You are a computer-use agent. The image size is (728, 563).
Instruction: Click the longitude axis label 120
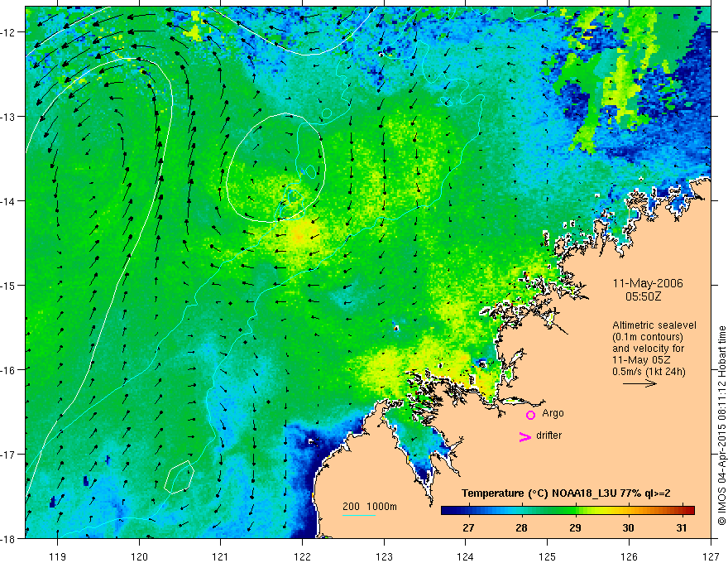[139, 556]
